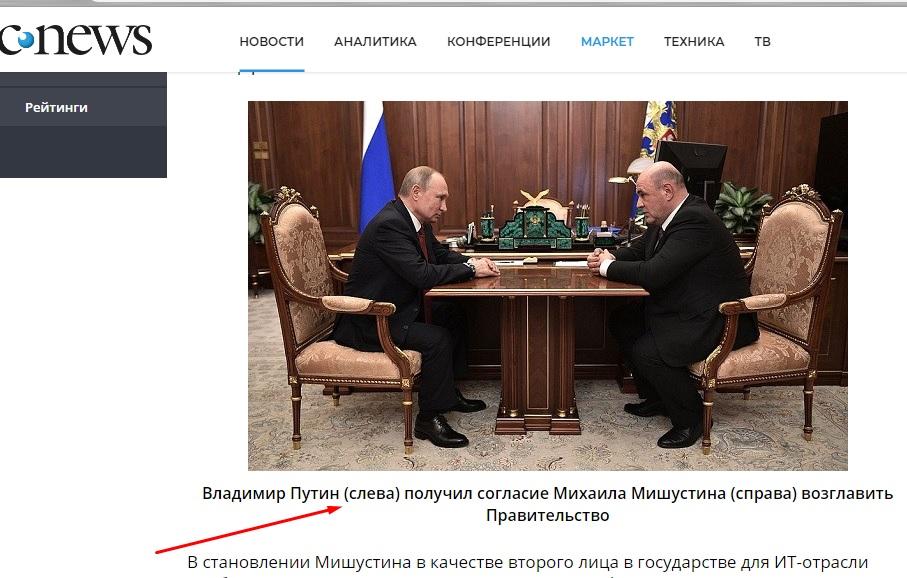907x578 pixels.
Task: Select the highlighted МАРКЕТ link
Action: pyautogui.click(x=607, y=42)
